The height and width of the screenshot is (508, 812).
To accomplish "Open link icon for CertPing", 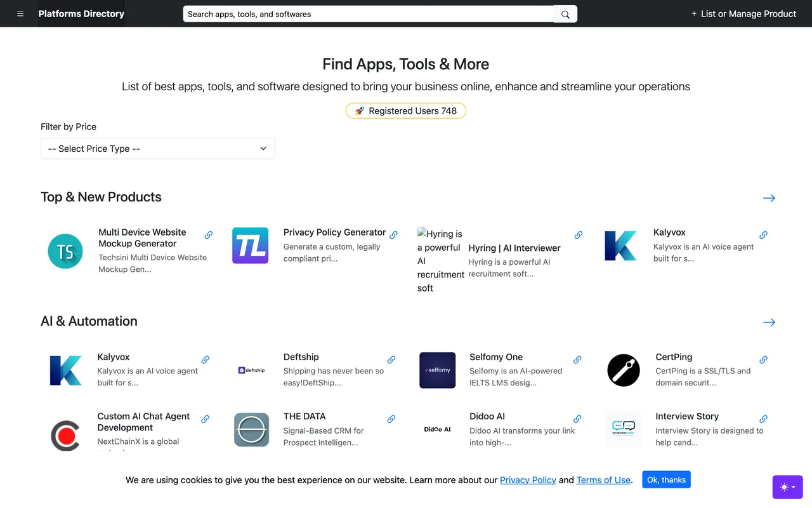I will click(x=763, y=359).
